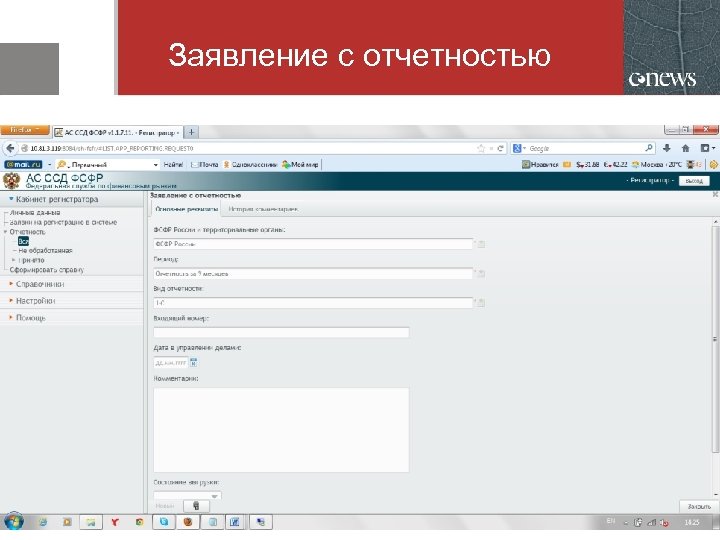Click the EN language indicator in tray
This screenshot has width=720, height=540.
(610, 521)
